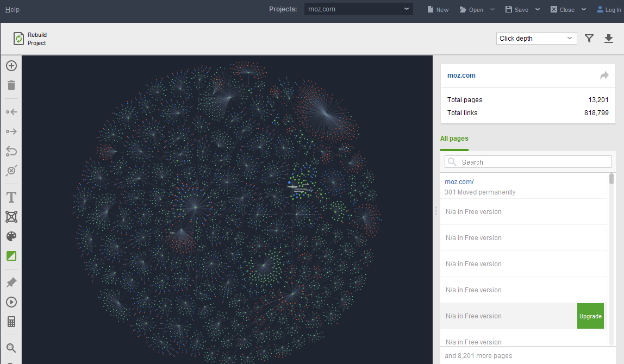Click the 13,201 total pages value
Screen dimensions: 624x364
(598, 100)
